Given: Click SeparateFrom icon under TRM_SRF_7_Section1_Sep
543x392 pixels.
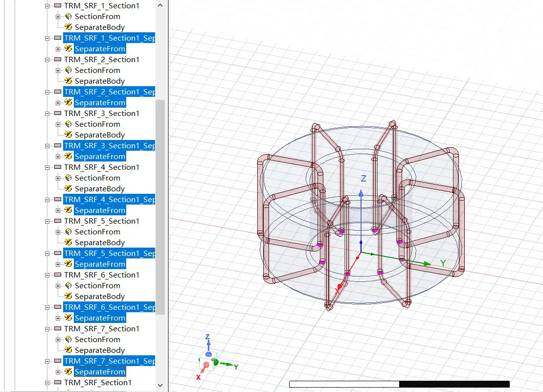Looking at the screenshot, I should point(68,371).
